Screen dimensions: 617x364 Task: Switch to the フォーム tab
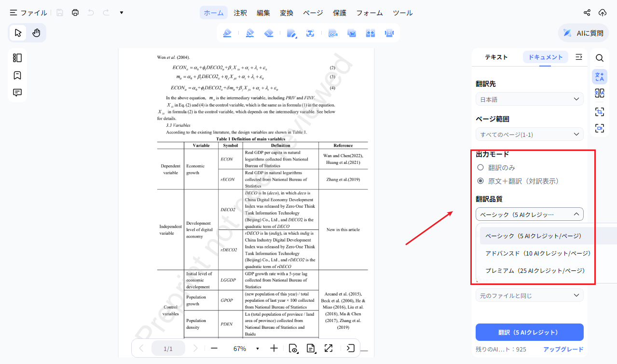point(370,13)
